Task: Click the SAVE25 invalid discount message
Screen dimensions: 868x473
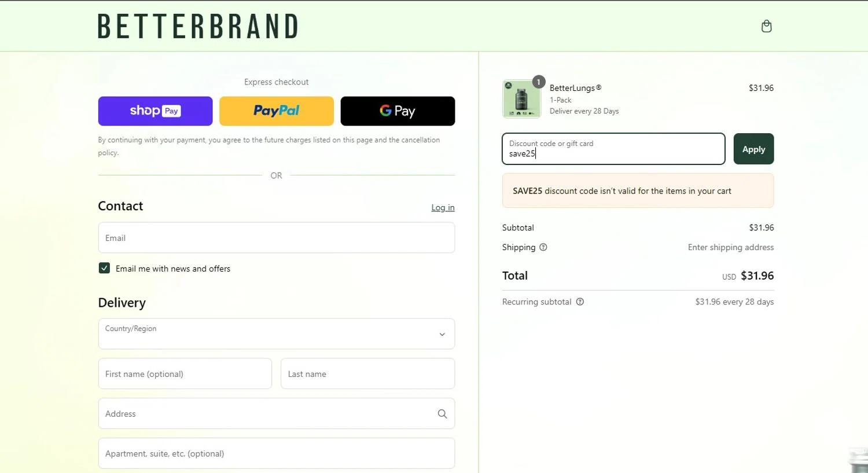Action: point(638,190)
